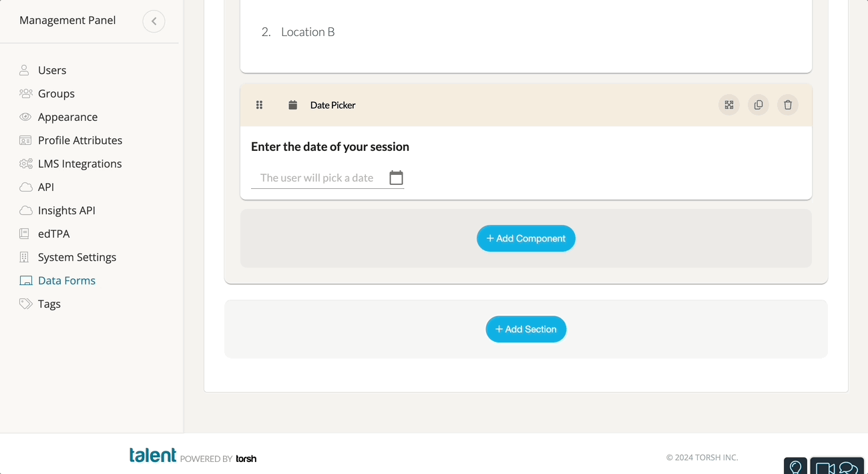Click the Add Section button

click(x=526, y=329)
